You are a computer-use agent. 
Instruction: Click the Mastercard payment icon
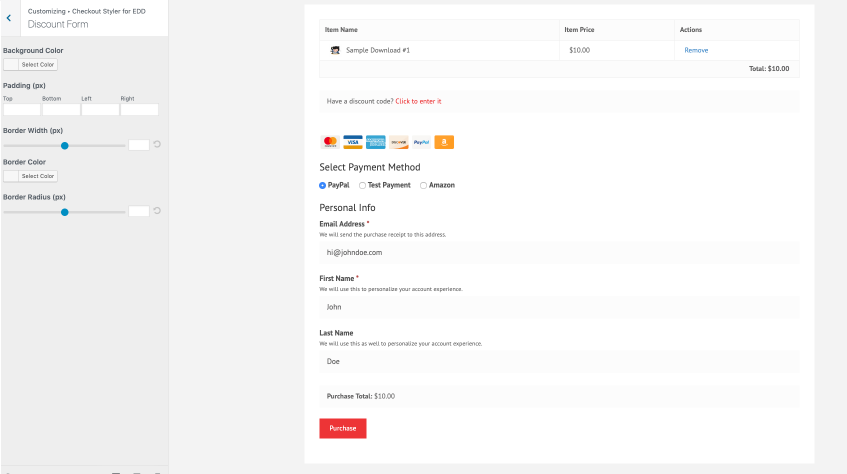(x=330, y=142)
